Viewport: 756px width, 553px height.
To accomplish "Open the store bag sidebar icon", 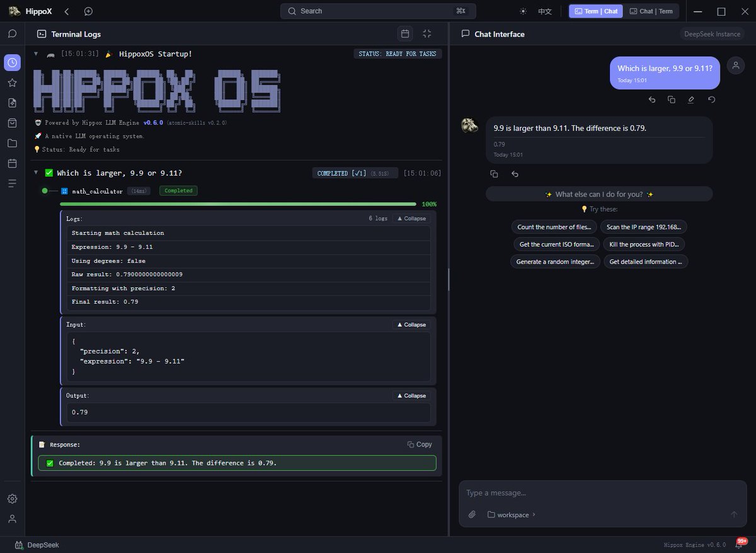I will click(x=12, y=123).
